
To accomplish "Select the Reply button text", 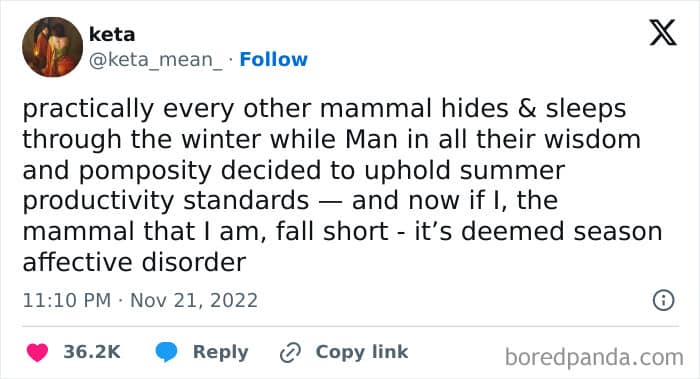I will click(x=221, y=352).
